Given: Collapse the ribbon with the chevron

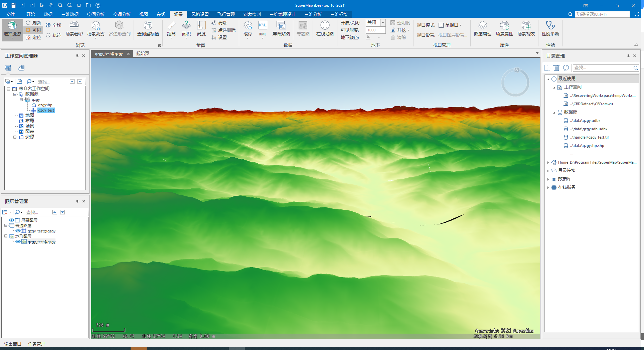Looking at the screenshot, I should click(x=636, y=45).
